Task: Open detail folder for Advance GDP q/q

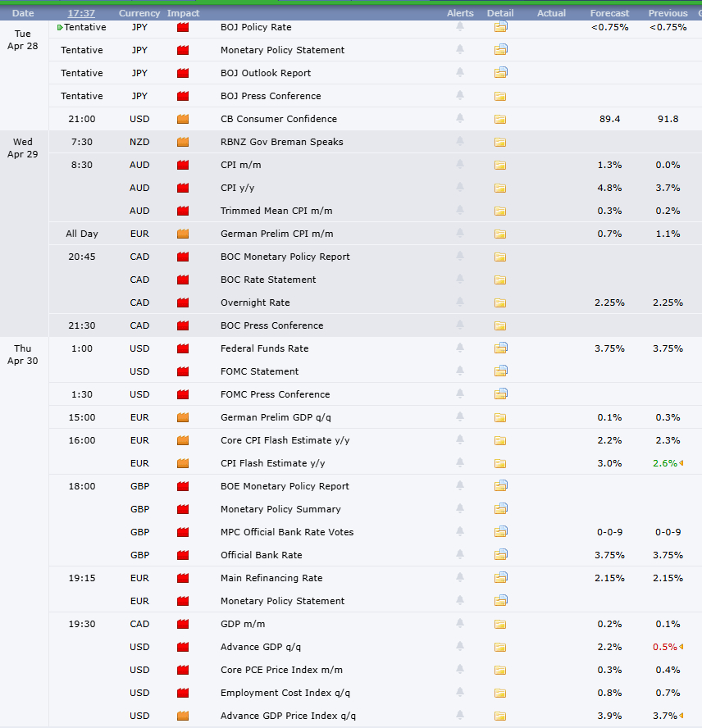Action: click(x=500, y=647)
